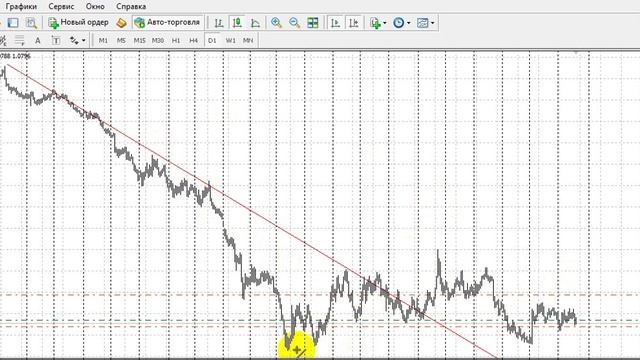
Task: Select the Text Label tool (T)
Action: (56, 40)
